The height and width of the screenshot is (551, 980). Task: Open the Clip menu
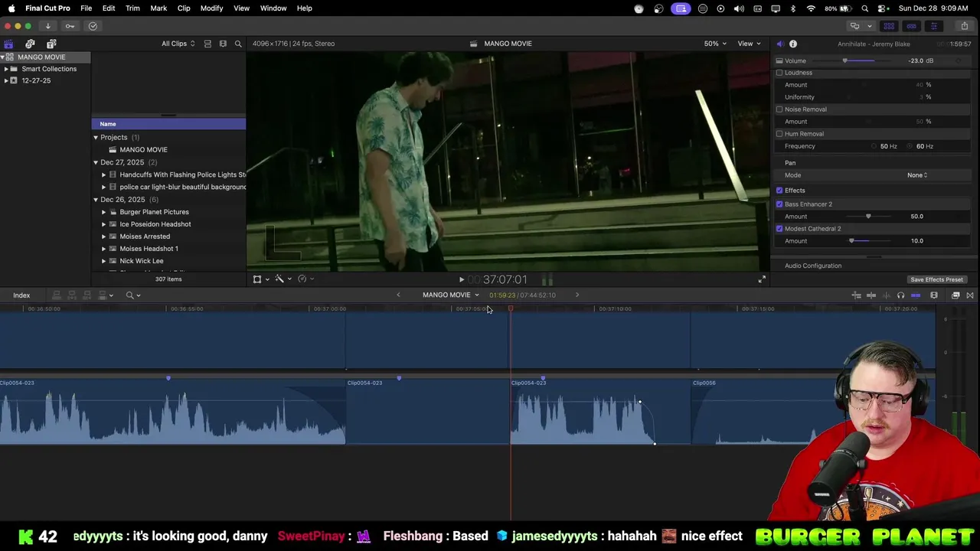click(x=184, y=8)
